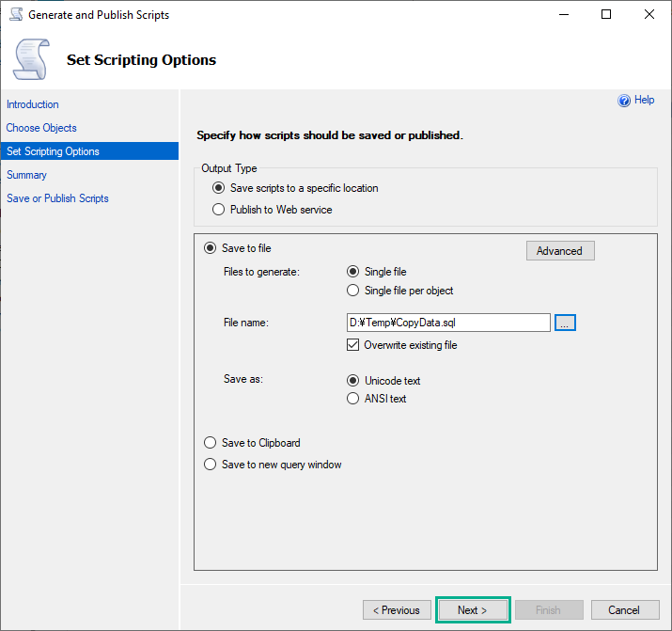Image resolution: width=672 pixels, height=631 pixels.
Task: Click the Previous button
Action: click(x=397, y=610)
